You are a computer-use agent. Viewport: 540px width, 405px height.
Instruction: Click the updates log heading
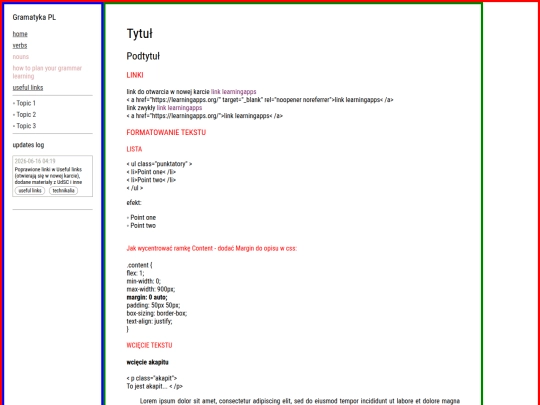pyautogui.click(x=28, y=145)
